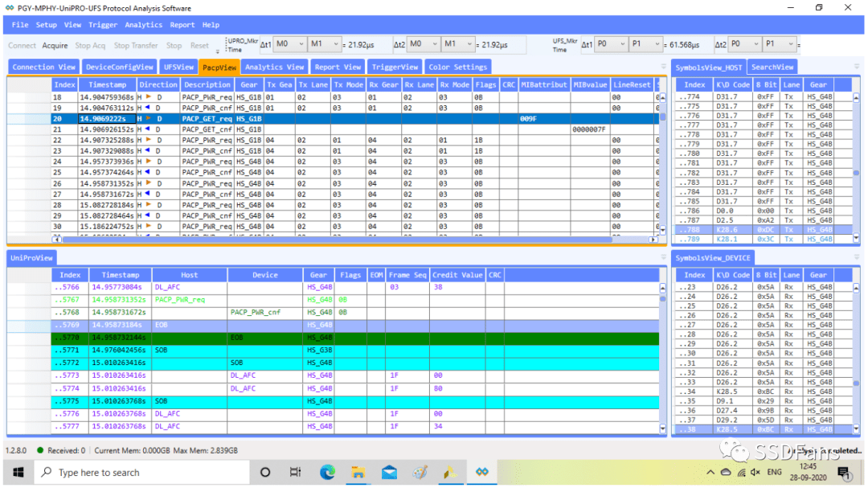Open the Analytics menu
This screenshot has width=868, height=488.
143,25
